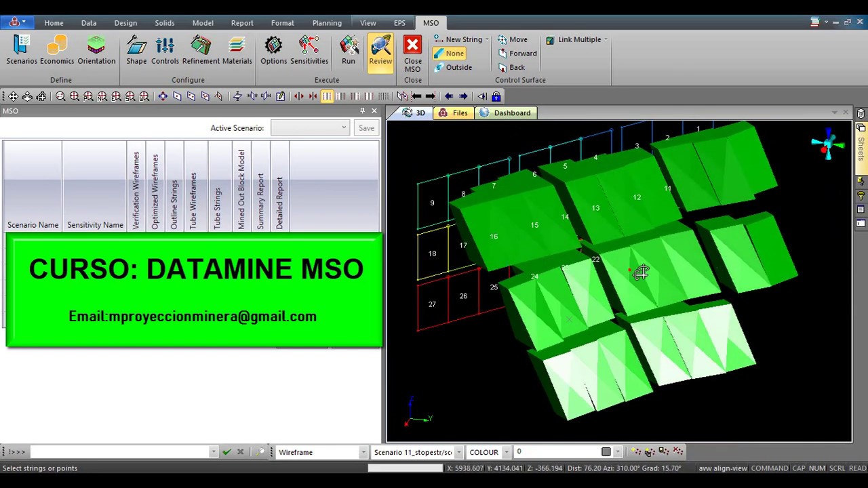The height and width of the screenshot is (488, 868).
Task: Click the Report ribbon tab
Action: pyautogui.click(x=242, y=23)
